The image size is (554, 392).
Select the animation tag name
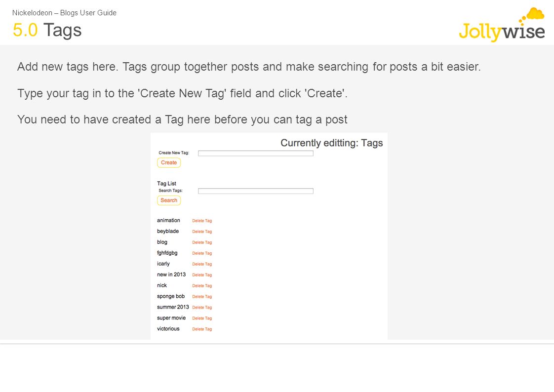point(168,220)
